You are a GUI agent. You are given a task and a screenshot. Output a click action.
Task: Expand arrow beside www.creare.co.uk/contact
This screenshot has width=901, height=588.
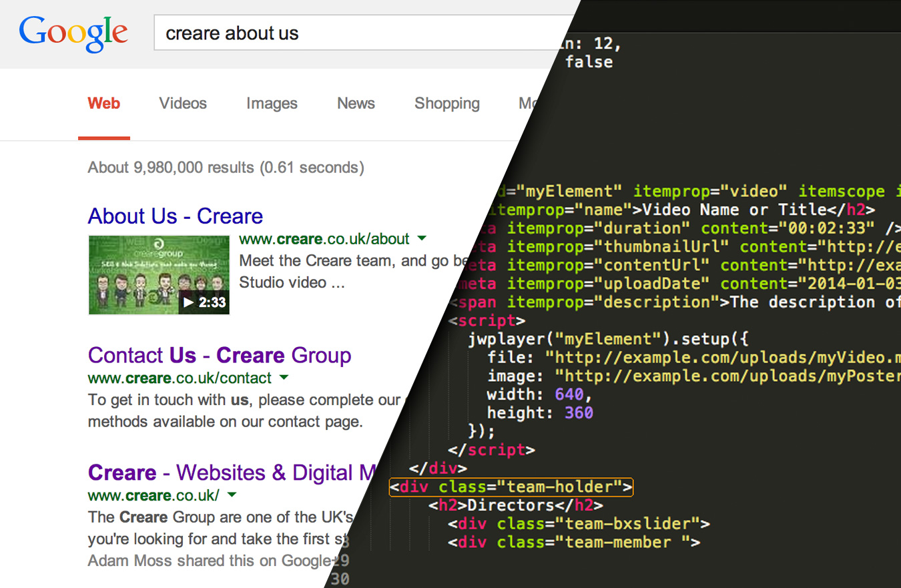click(284, 378)
